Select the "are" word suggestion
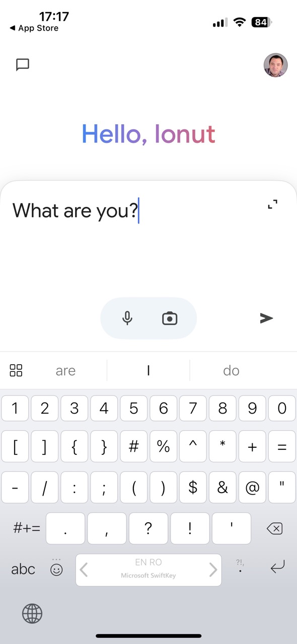Screen dimensions: 297x644 point(65,371)
